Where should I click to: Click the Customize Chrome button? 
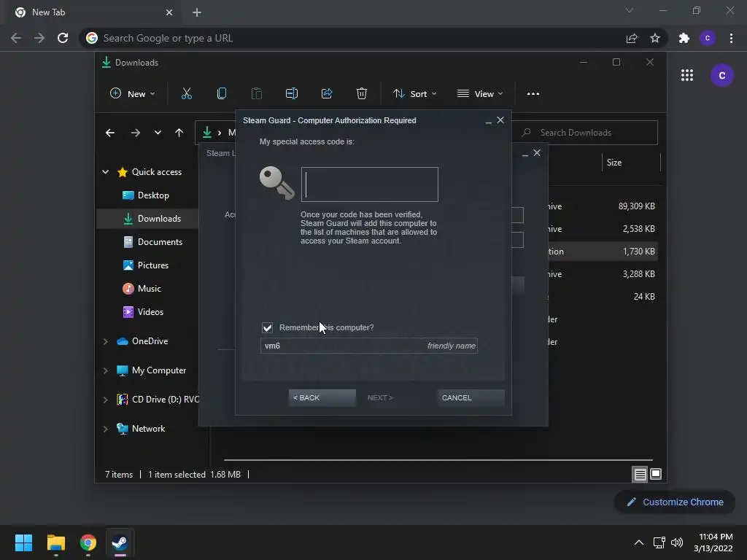[x=675, y=502]
